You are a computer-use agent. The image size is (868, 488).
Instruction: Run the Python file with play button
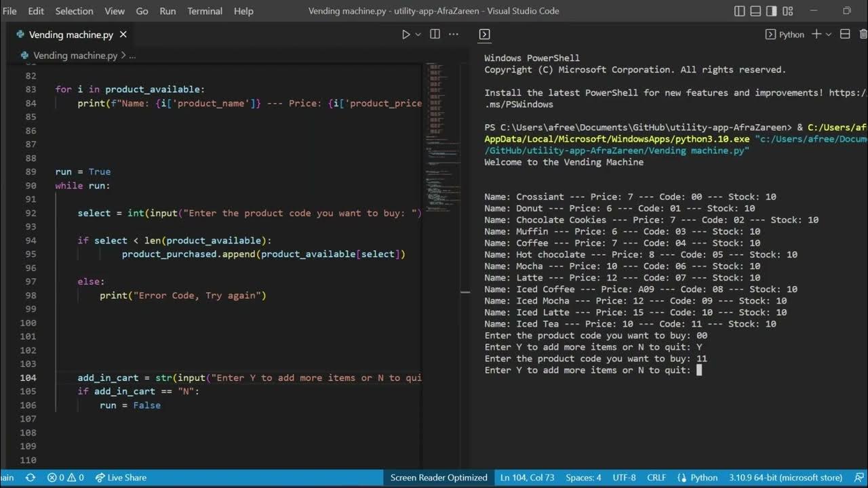[x=406, y=35]
